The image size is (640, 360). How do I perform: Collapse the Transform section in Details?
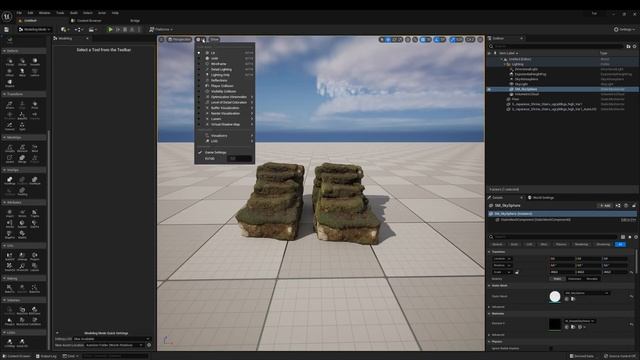tap(489, 252)
